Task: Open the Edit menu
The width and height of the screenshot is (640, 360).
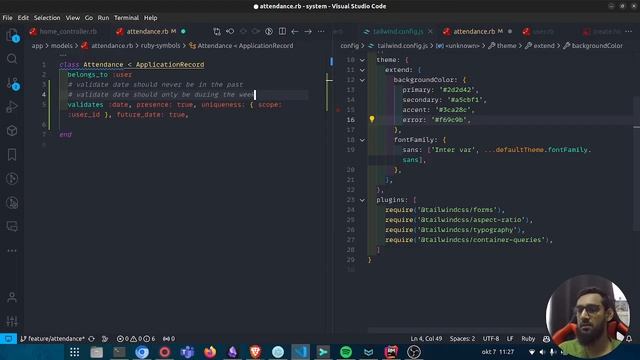Action: [x=23, y=18]
